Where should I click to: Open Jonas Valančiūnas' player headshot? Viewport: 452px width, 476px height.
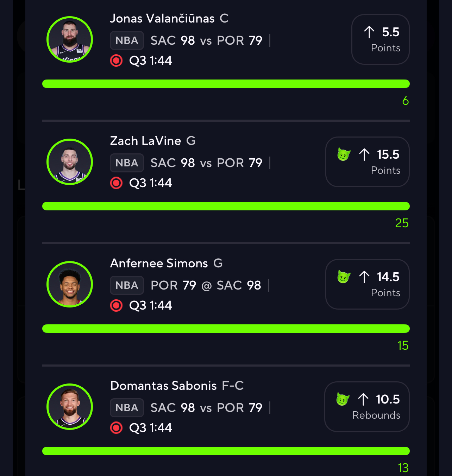(x=70, y=39)
